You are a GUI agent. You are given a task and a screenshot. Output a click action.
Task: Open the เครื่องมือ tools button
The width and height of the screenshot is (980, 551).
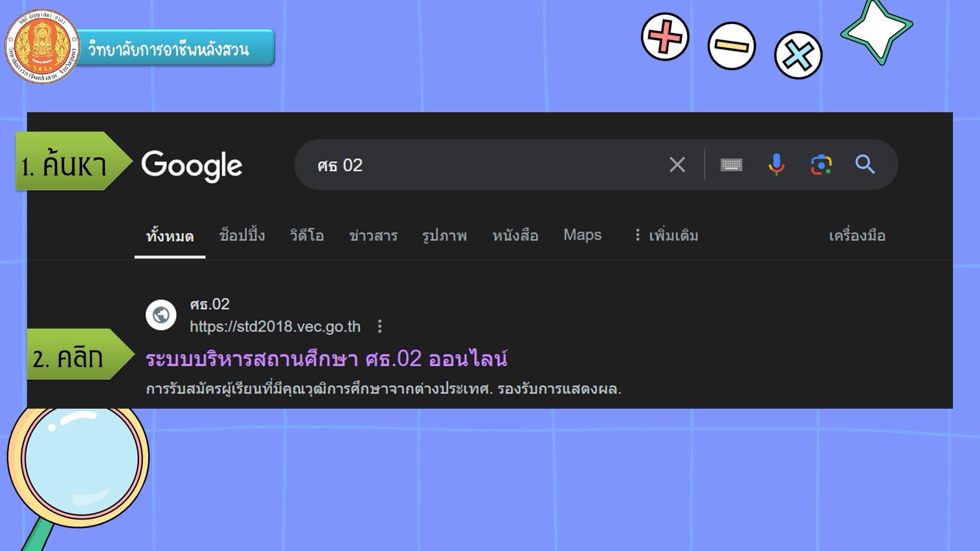point(857,235)
